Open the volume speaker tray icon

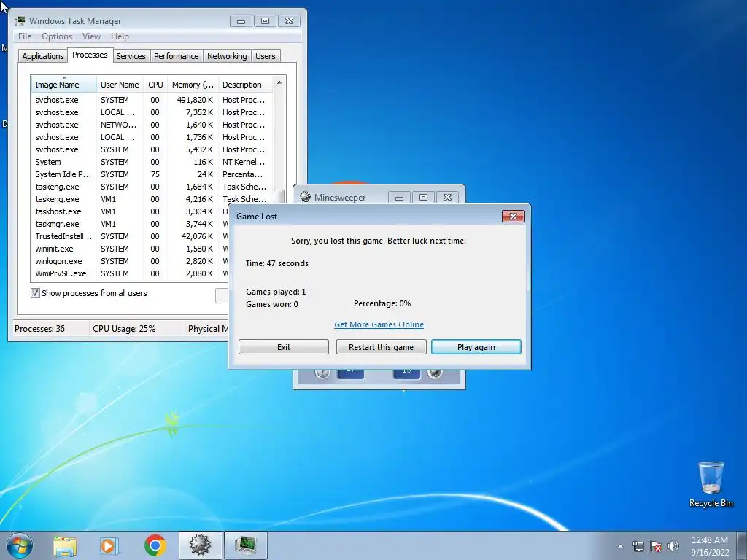673,546
